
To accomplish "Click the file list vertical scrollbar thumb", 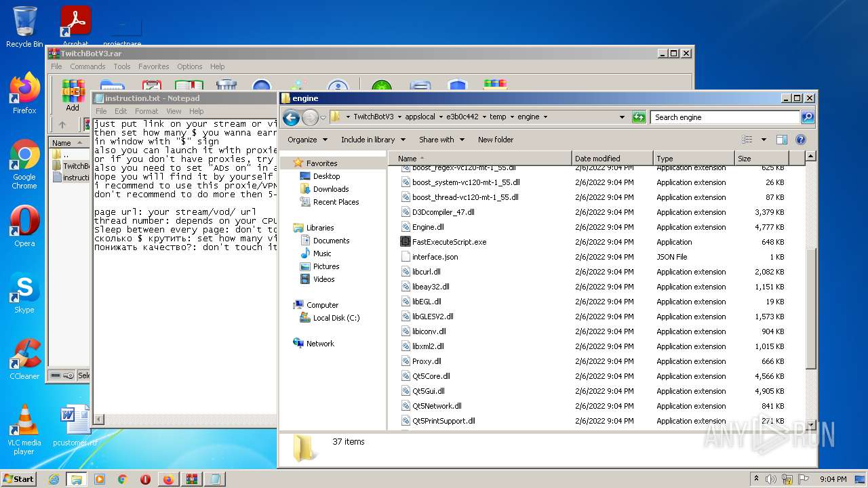I will (x=812, y=308).
